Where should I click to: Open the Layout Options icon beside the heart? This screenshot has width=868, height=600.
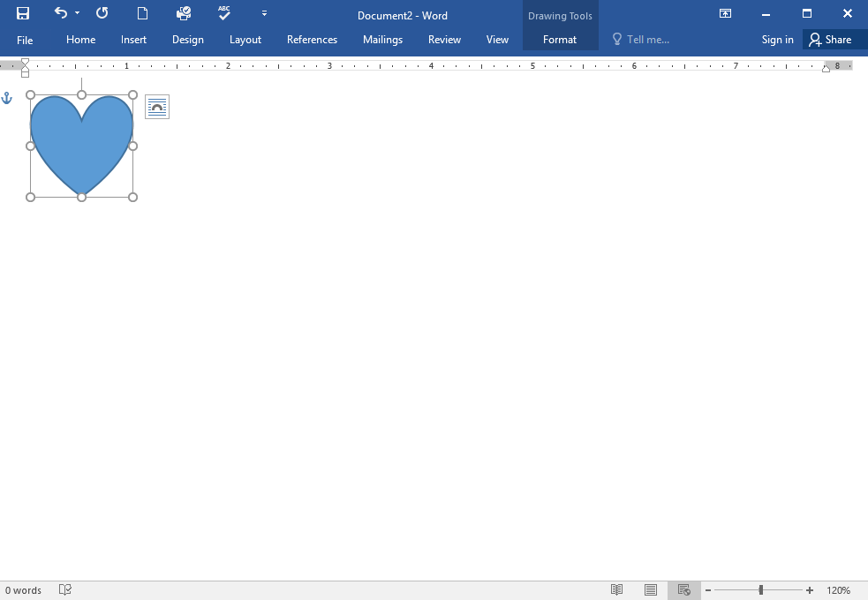[x=156, y=106]
